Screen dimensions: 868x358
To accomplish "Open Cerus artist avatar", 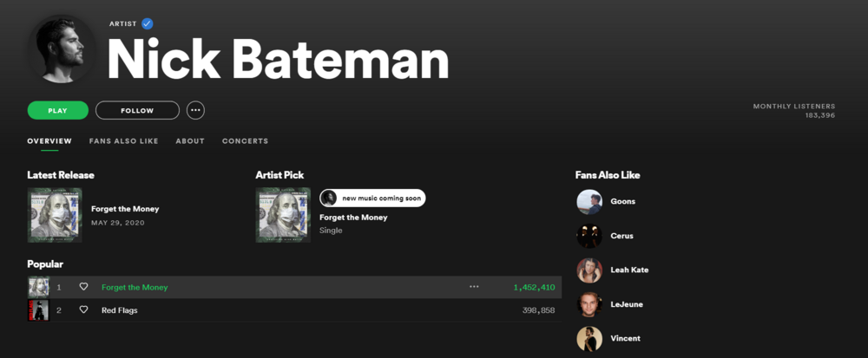I will (589, 236).
